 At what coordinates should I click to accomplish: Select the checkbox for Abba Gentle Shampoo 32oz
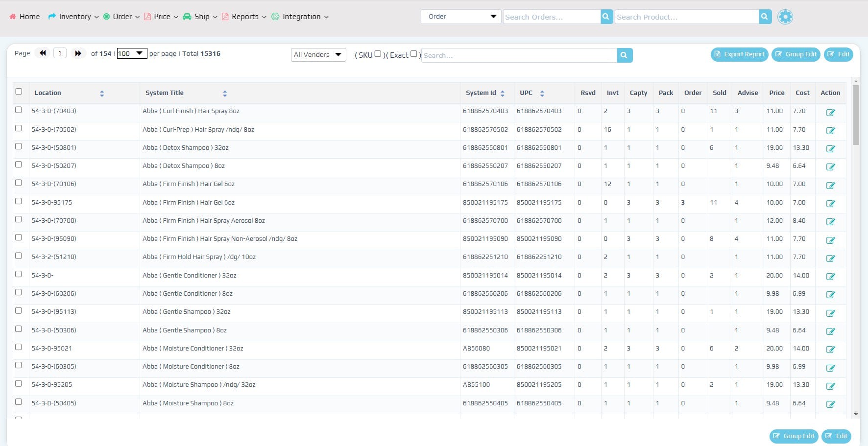pyautogui.click(x=19, y=310)
